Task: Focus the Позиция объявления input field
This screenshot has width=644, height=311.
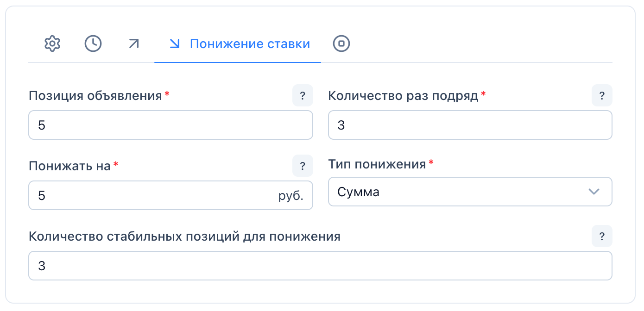Action: click(x=170, y=125)
